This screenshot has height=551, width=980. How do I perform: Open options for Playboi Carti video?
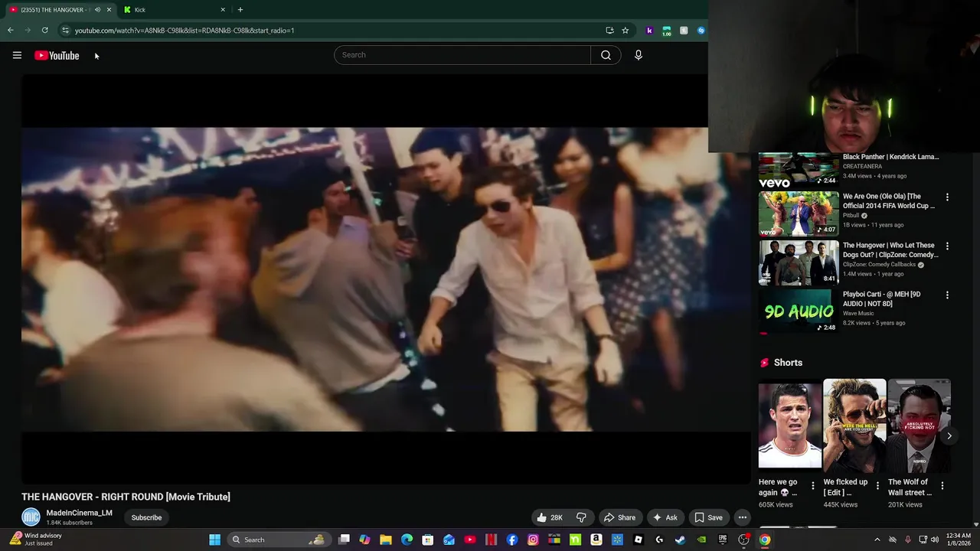(947, 295)
